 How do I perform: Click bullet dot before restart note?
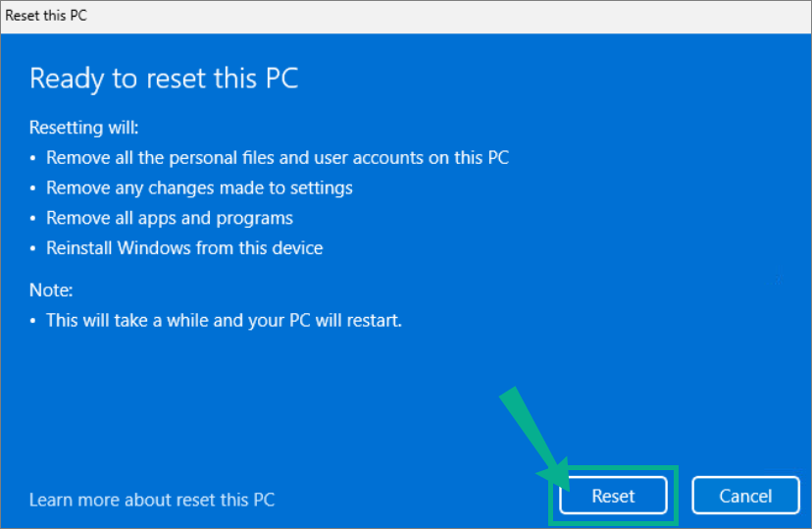point(32,321)
